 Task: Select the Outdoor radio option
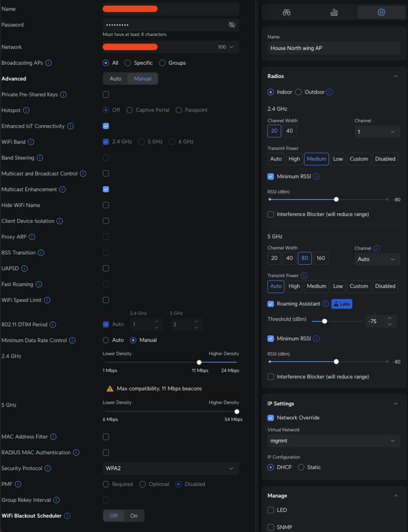click(x=299, y=92)
